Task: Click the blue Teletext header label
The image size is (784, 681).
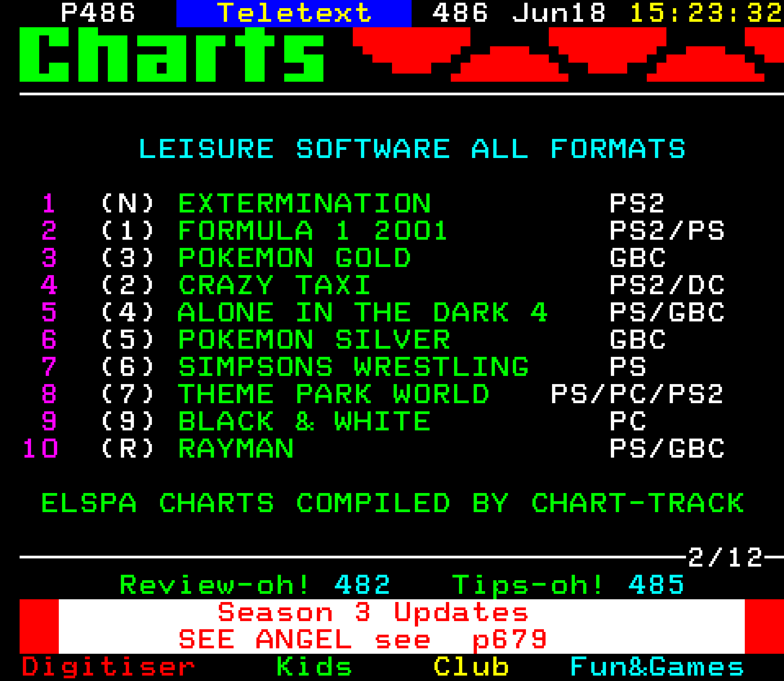Action: 294,13
